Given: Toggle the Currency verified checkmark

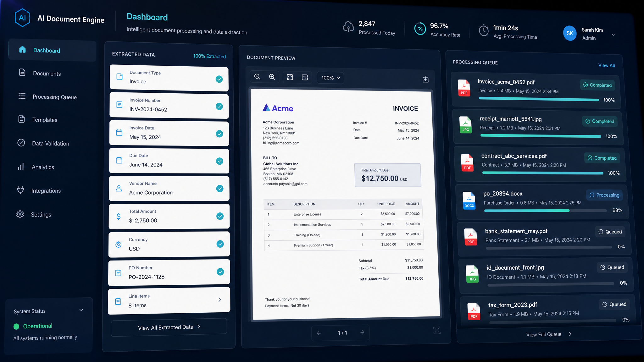Looking at the screenshot, I should [x=220, y=244].
